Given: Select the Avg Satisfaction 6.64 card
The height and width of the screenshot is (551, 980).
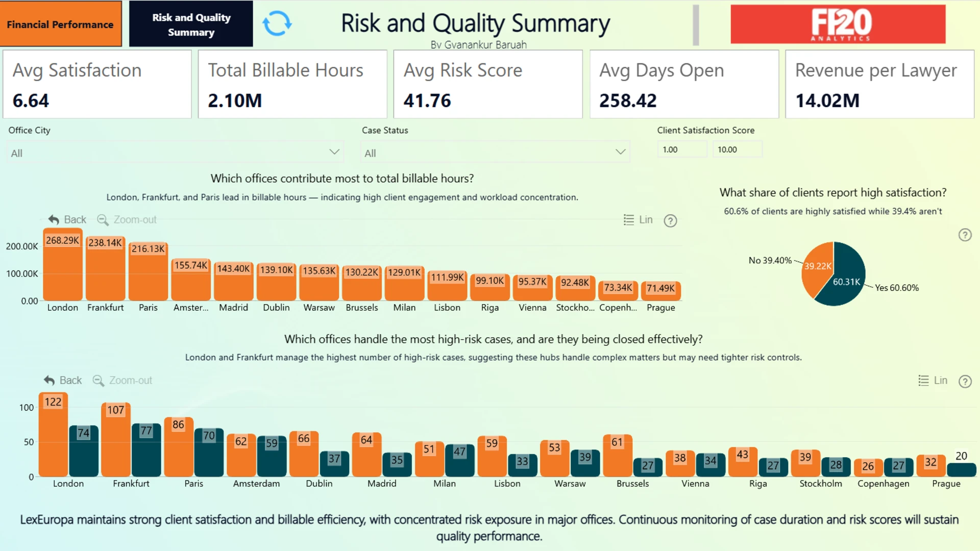Looking at the screenshot, I should pyautogui.click(x=97, y=84).
